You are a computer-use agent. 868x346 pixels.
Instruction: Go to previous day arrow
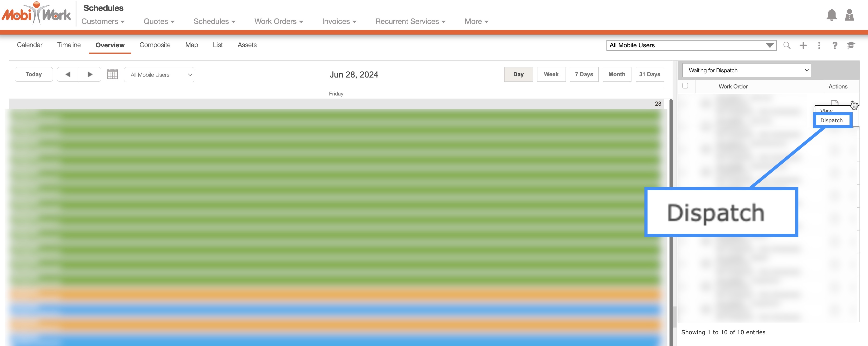point(68,74)
